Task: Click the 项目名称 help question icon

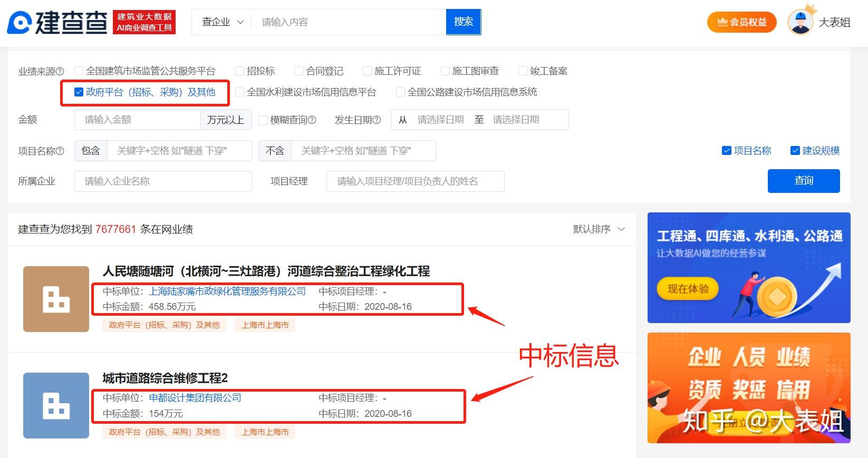Action: click(x=60, y=151)
